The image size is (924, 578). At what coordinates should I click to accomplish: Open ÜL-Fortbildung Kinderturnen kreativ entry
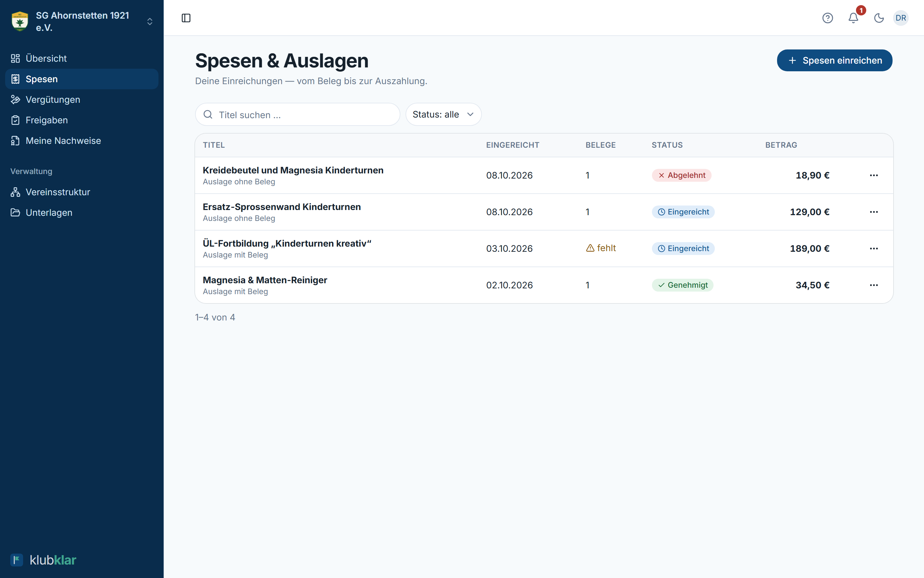(287, 243)
